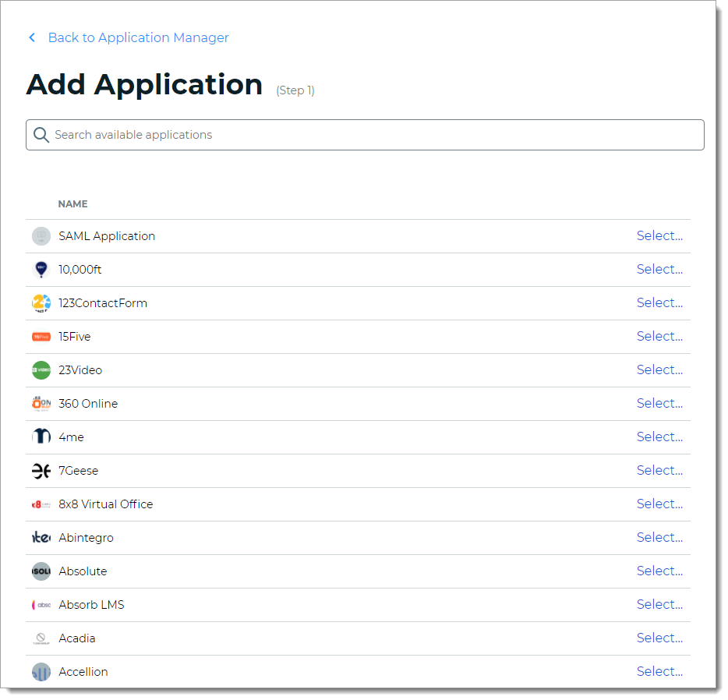The image size is (728, 700).
Task: Click the NAME column header
Action: click(x=72, y=203)
